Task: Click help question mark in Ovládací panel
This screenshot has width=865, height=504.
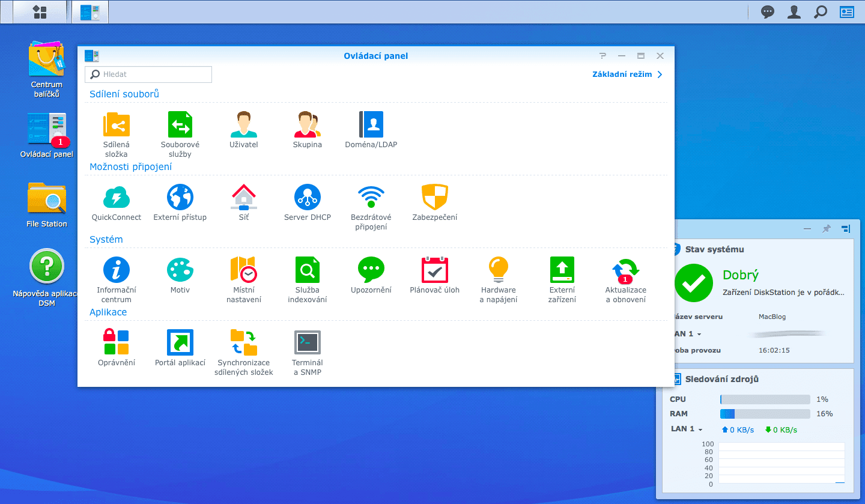Action: coord(602,56)
